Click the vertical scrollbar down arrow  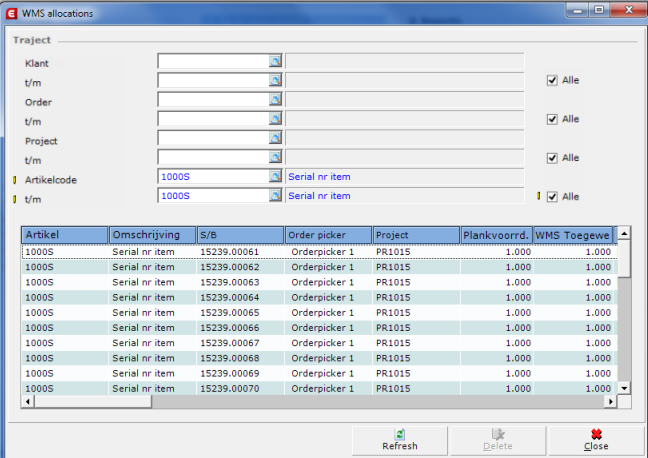click(624, 387)
